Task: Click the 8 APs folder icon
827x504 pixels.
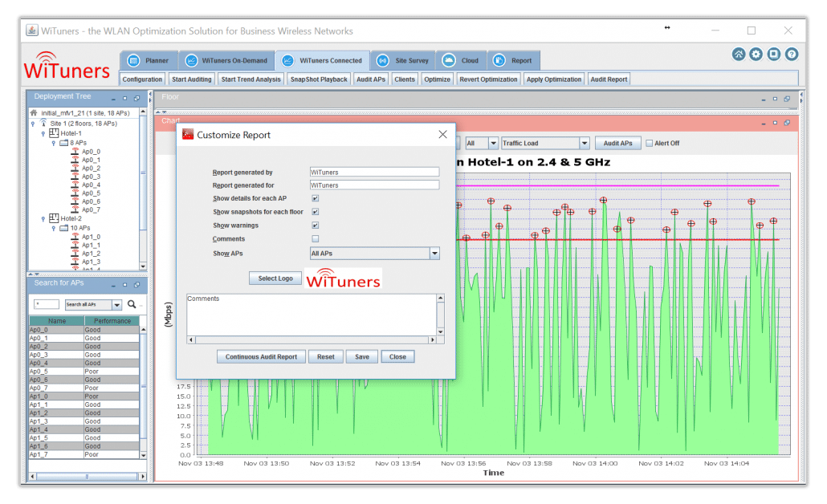Action: point(63,143)
